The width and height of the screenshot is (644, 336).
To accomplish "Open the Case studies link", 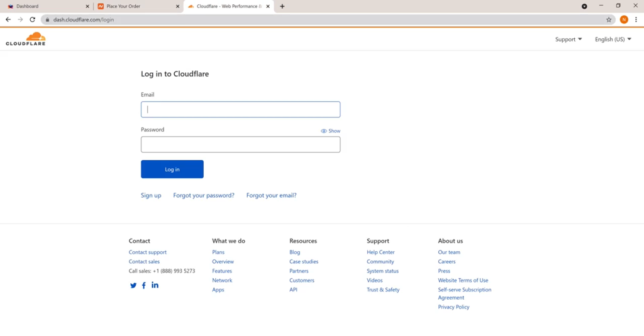I will coord(304,262).
